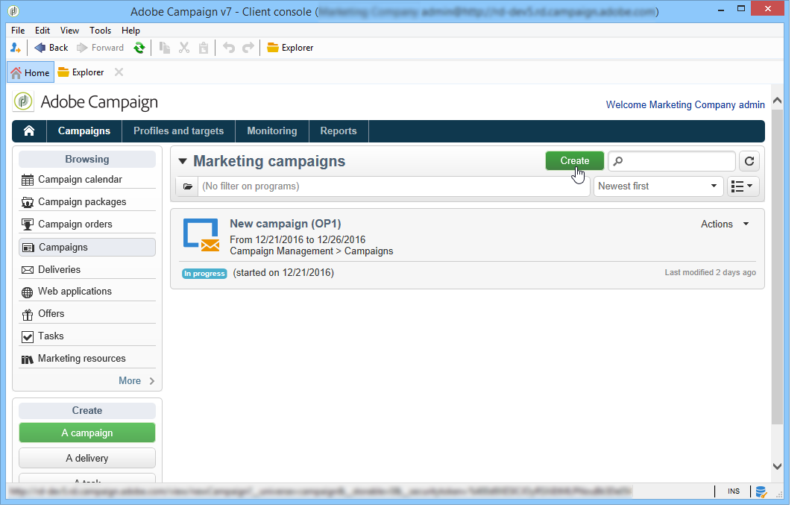The width and height of the screenshot is (812, 528).
Task: Click the refresh list button
Action: point(749,161)
